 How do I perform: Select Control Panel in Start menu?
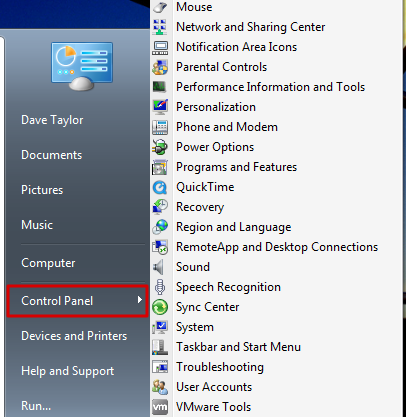pyautogui.click(x=77, y=301)
